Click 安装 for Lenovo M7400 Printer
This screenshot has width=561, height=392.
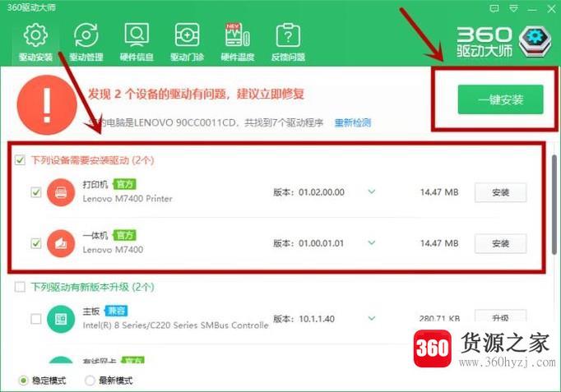[x=500, y=192]
